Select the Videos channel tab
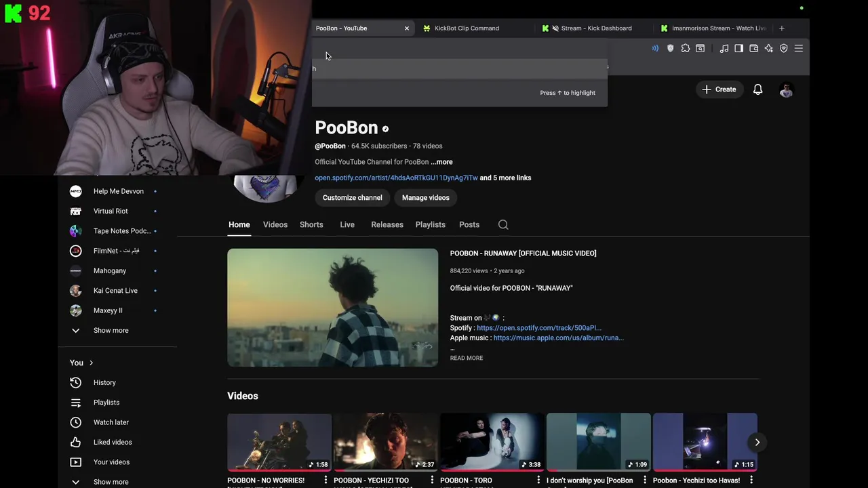 click(x=275, y=224)
